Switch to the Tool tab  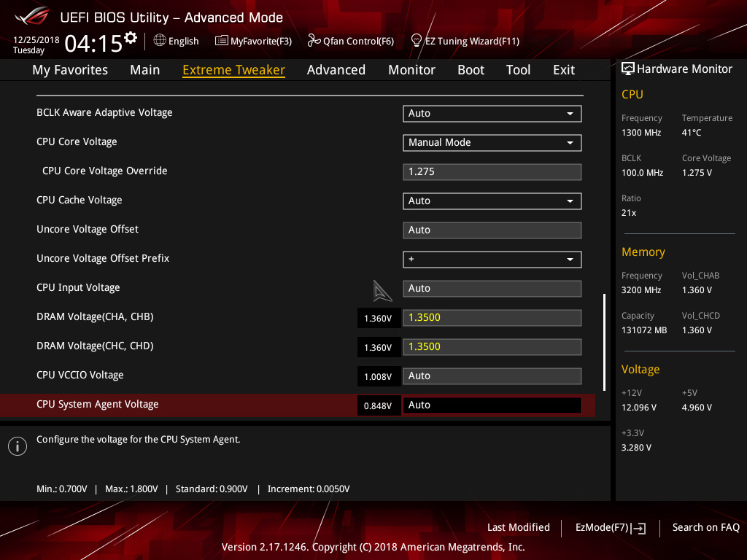[x=519, y=70]
